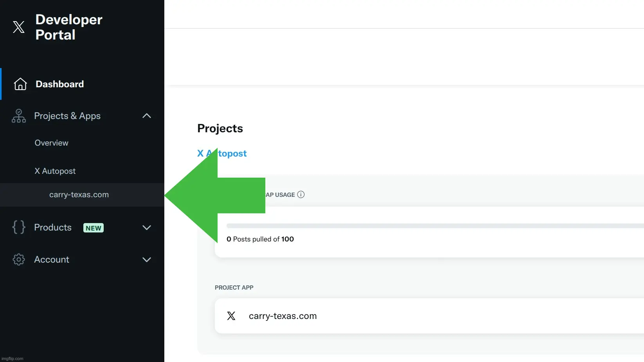Select carry-texas.com in the sidebar
Viewport: 644px width, 362px height.
79,195
